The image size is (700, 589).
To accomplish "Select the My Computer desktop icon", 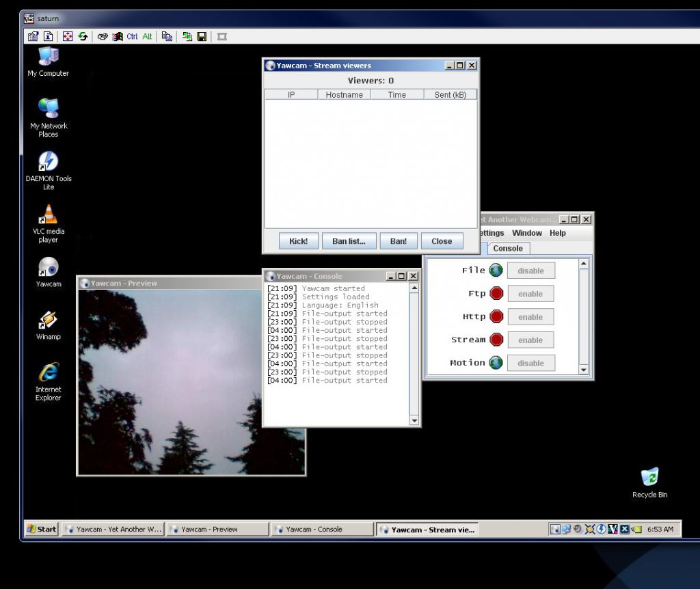I will (x=49, y=61).
